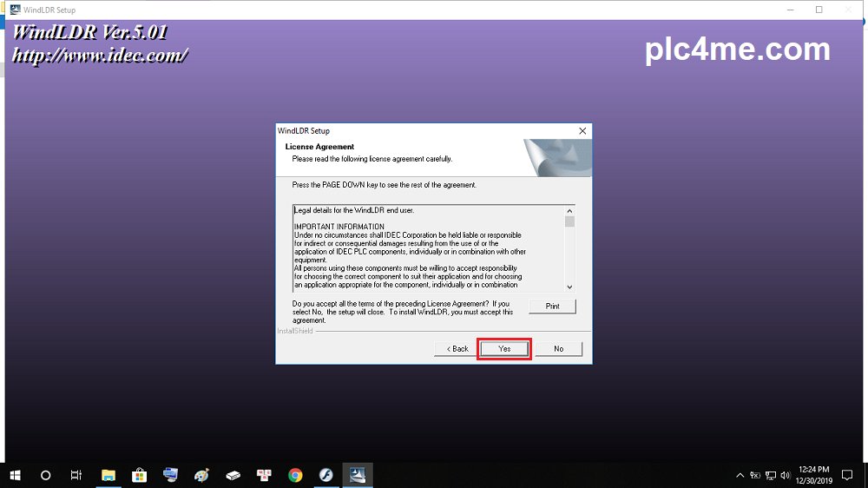Open the Action Center notifications
The image size is (868, 488).
(847, 475)
